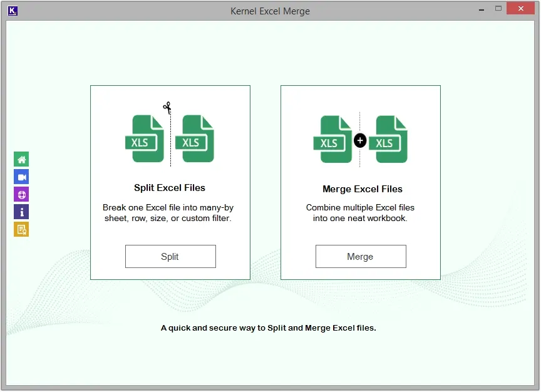541x392 pixels.
Task: Click the Kernel Excel Merge title bar text
Action: pyautogui.click(x=270, y=11)
